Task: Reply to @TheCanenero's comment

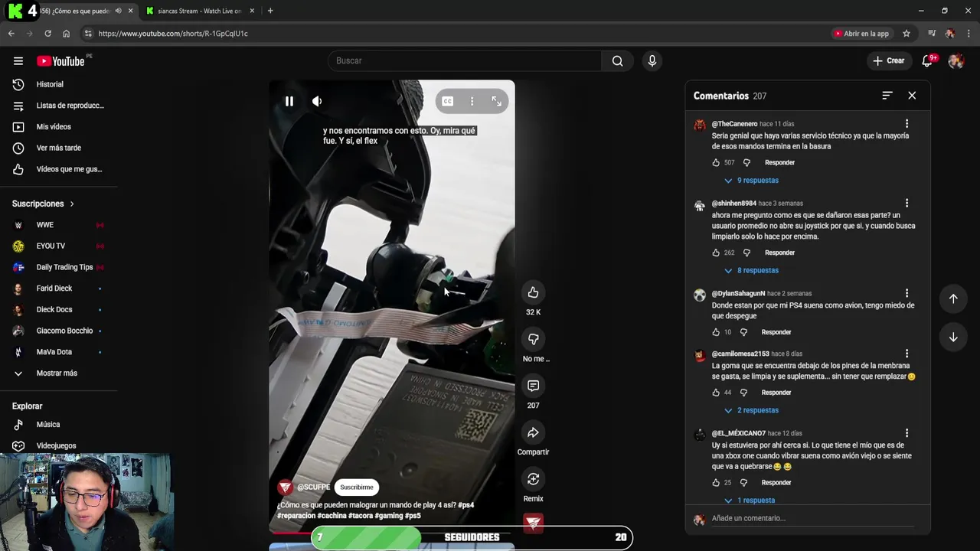Action: click(x=779, y=162)
